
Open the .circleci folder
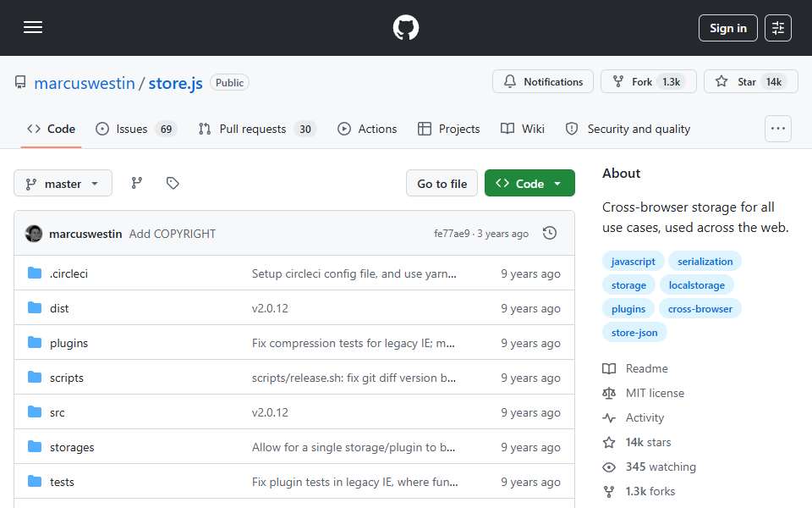69,273
